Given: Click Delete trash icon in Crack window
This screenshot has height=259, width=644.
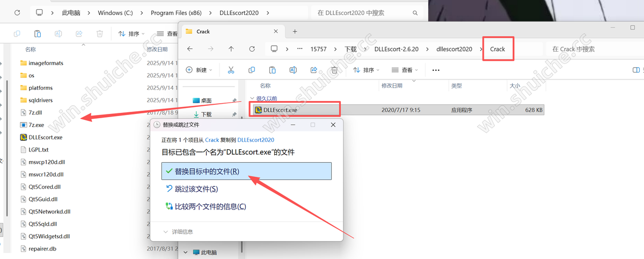Looking at the screenshot, I should pyautogui.click(x=334, y=70).
